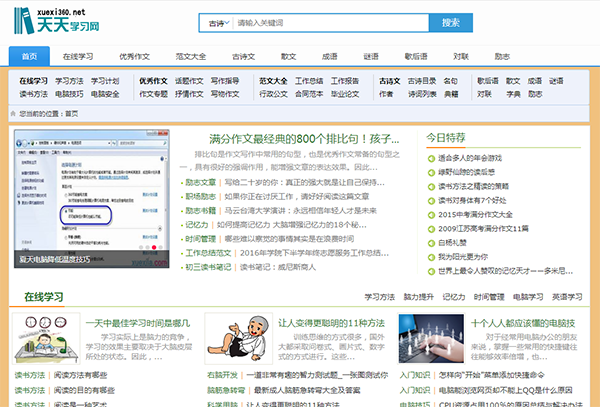This screenshot has height=407, width=600.
Task: Open the 励志 tab in the main navigation bar
Action: click(502, 57)
